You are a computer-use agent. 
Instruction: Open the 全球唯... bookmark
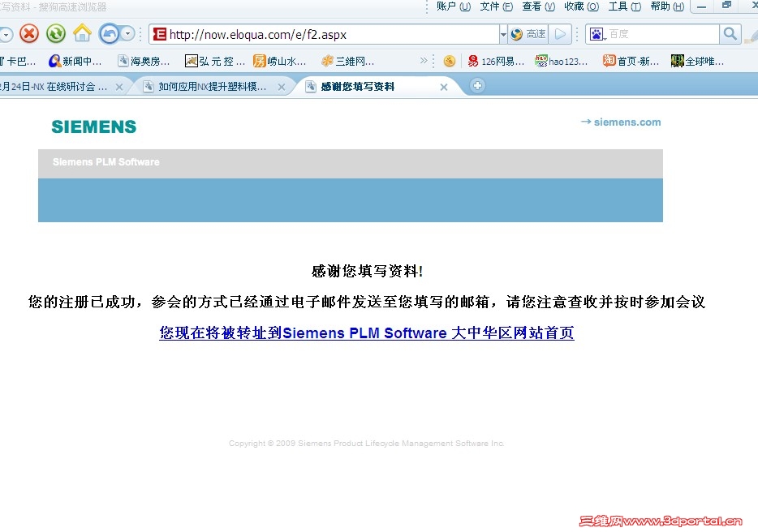click(698, 62)
